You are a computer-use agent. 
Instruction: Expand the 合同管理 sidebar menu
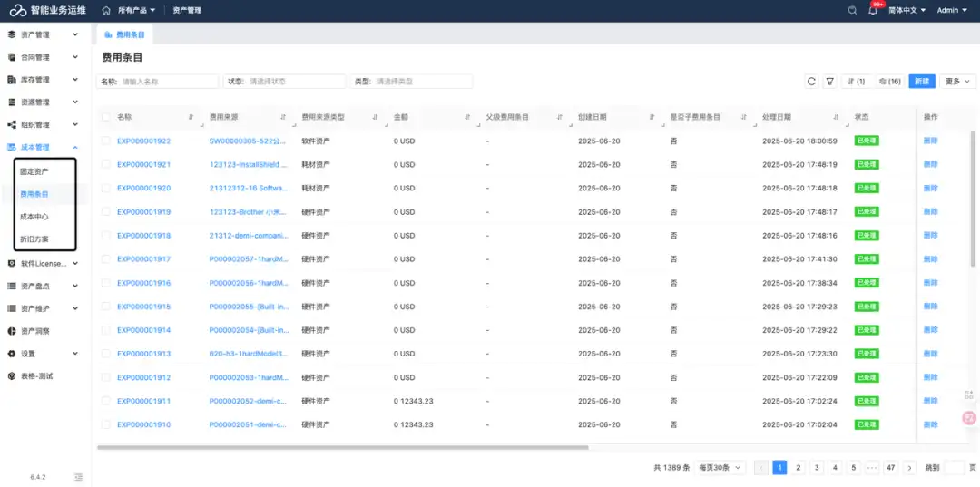tap(44, 57)
